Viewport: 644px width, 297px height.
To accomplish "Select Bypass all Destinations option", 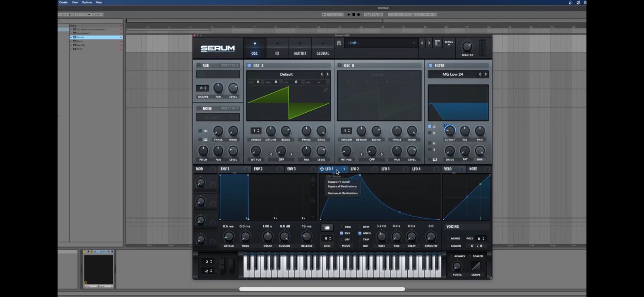I will point(342,186).
